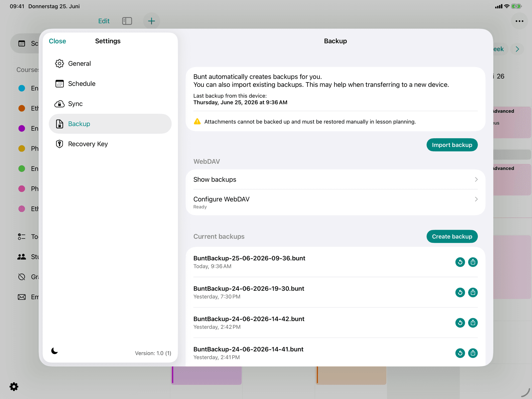This screenshot has height=399, width=532.
Task: Open the To-do list icon in sidebar
Action: point(22,237)
